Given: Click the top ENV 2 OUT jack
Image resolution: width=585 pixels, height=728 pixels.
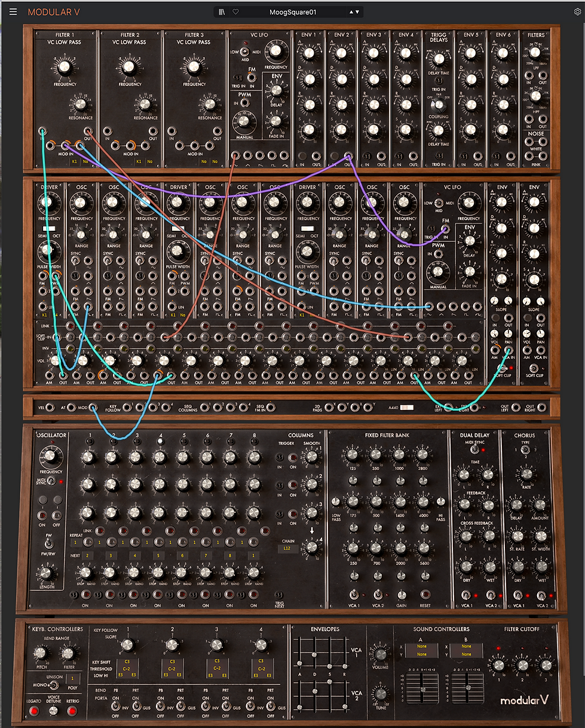Looking at the screenshot, I should [x=349, y=156].
